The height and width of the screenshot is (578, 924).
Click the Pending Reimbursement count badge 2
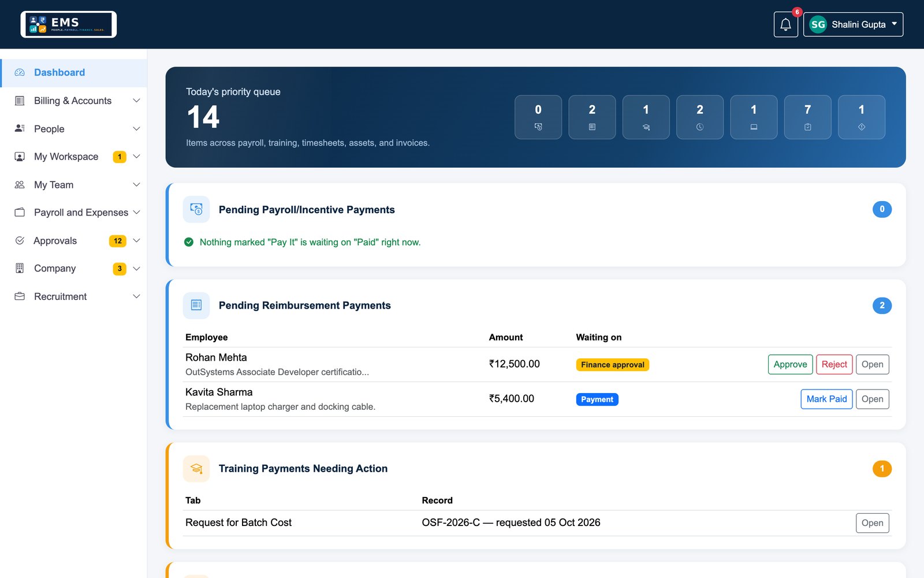point(882,306)
